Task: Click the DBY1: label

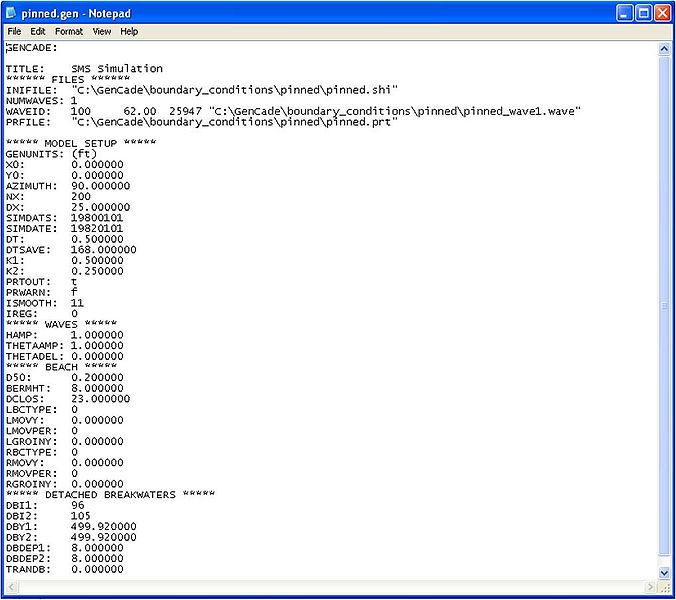Action: tap(22, 527)
